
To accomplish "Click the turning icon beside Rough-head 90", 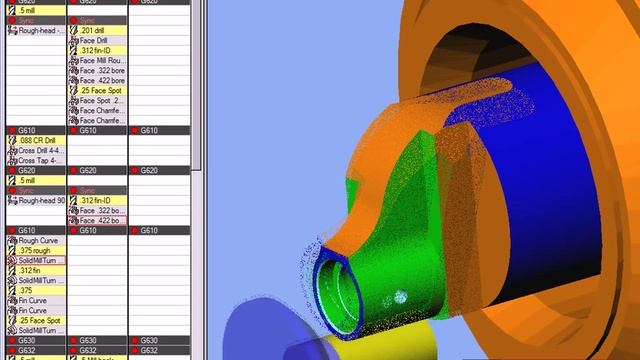I will (x=12, y=200).
